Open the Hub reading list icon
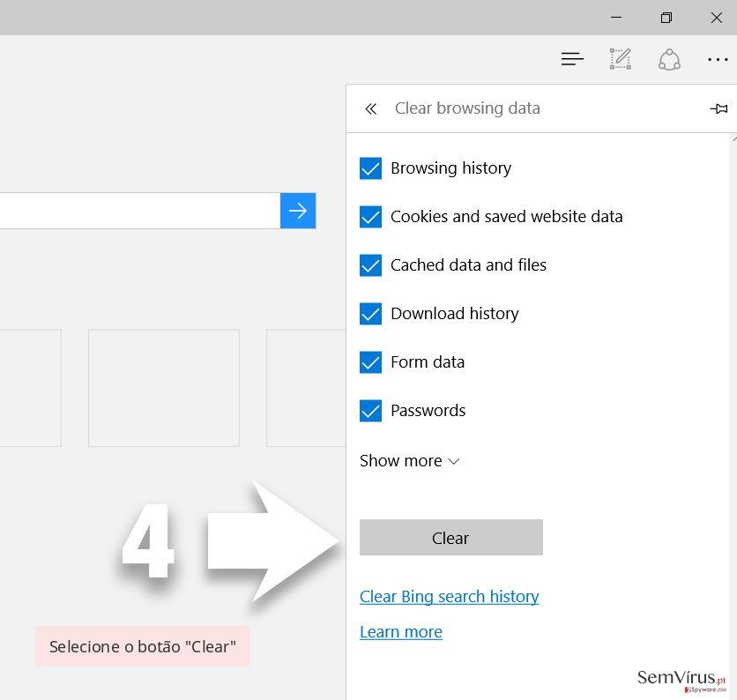Image resolution: width=737 pixels, height=700 pixels. point(572,59)
